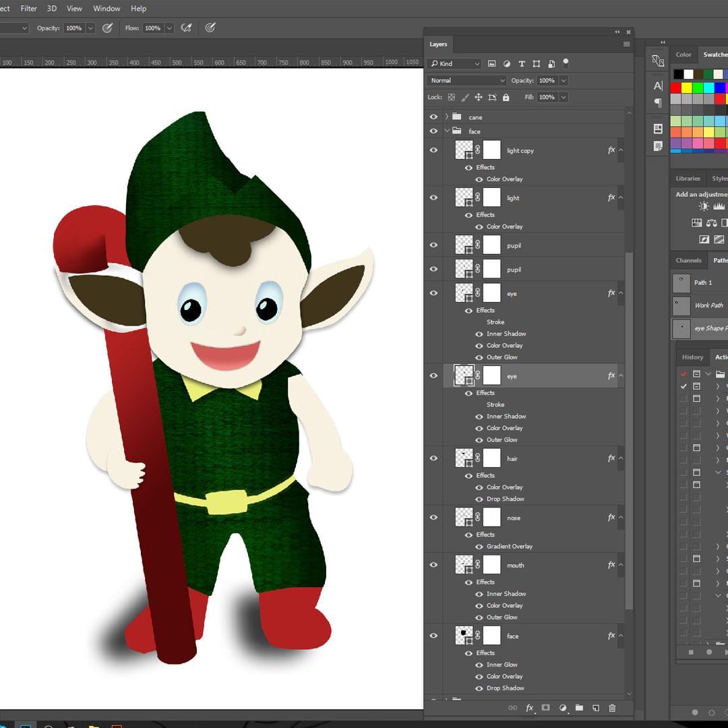Screen dimensions: 728x728
Task: Collapse effects of the hair layer
Action: coord(621,458)
